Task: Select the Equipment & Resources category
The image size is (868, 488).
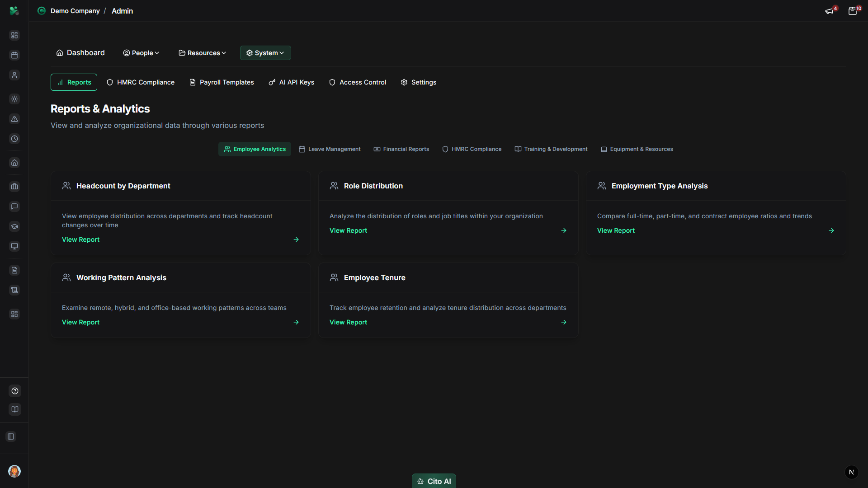Action: (x=637, y=149)
